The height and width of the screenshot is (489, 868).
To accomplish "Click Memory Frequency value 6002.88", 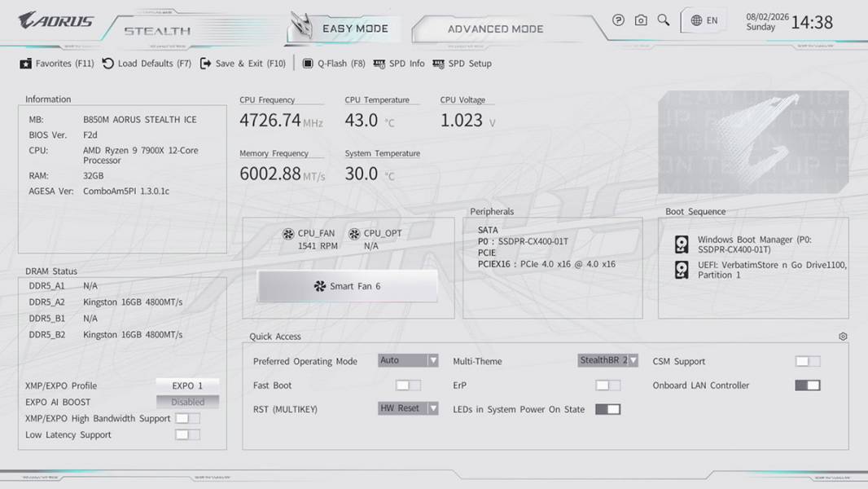I will [270, 174].
